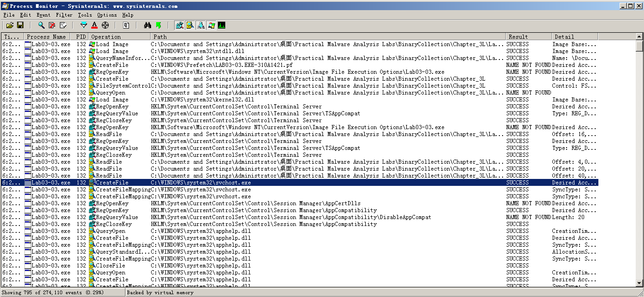Select the crosshair target window icon
Image resolution: width=644 pixels, height=297 pixels.
(105, 25)
